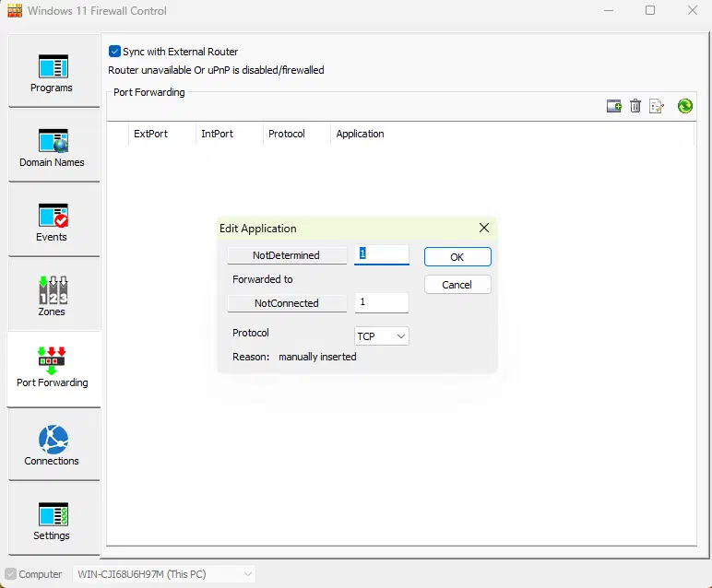Screen dimensions: 712x588
Task: Click the 'manually inserted' reason text
Action: coord(317,357)
